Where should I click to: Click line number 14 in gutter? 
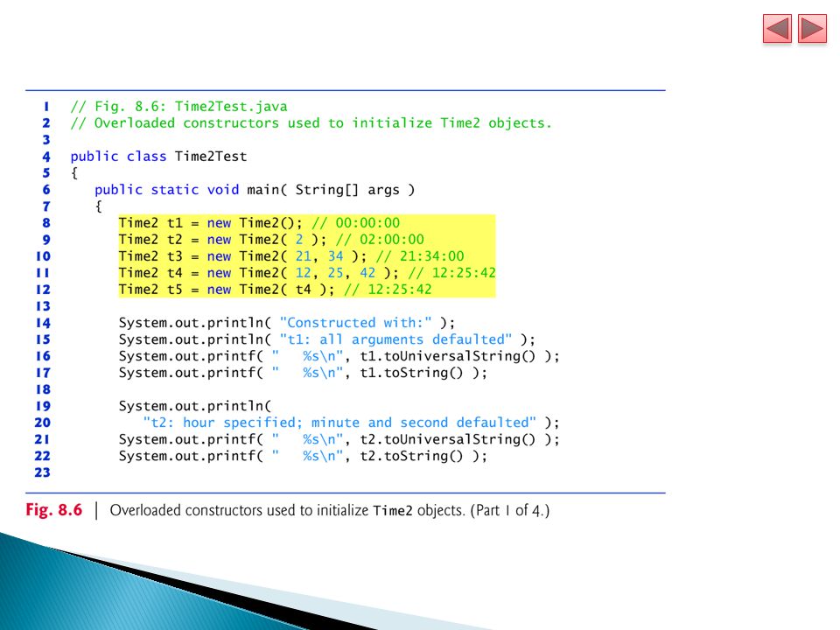click(43, 323)
